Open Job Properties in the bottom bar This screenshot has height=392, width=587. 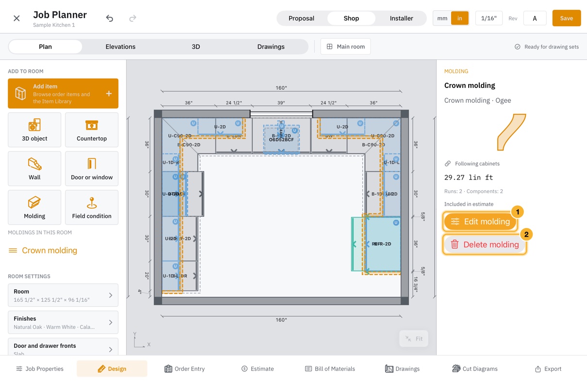point(40,369)
